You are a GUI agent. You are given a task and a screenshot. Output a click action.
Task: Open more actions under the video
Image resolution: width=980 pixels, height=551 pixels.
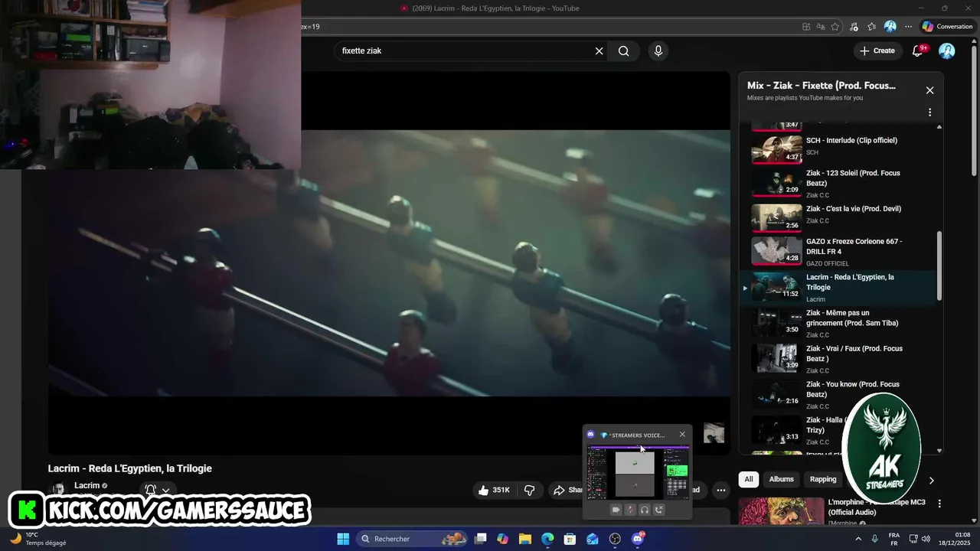tap(720, 490)
